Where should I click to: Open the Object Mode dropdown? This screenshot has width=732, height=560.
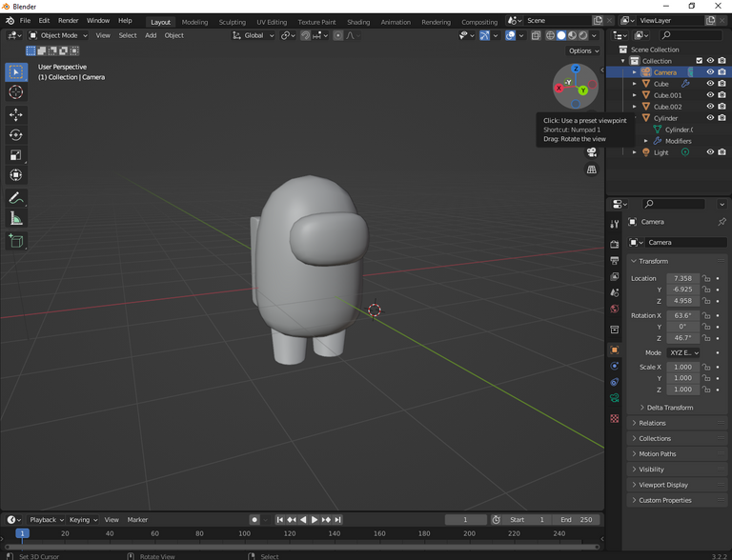[58, 35]
